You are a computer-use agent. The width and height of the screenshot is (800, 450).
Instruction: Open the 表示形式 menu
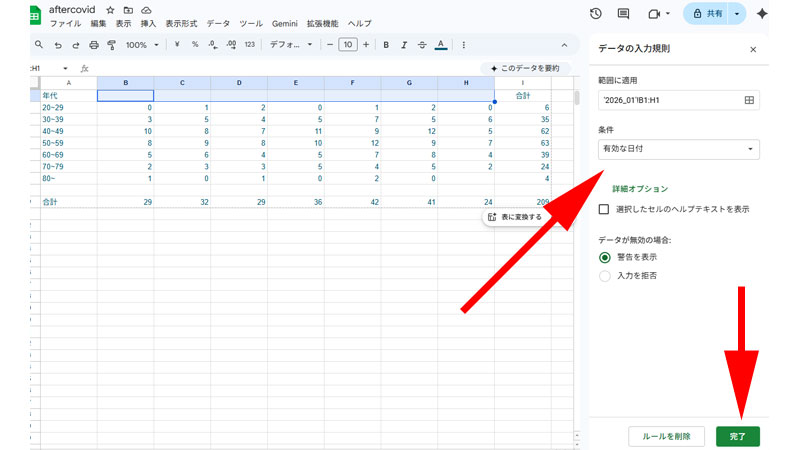(x=181, y=23)
